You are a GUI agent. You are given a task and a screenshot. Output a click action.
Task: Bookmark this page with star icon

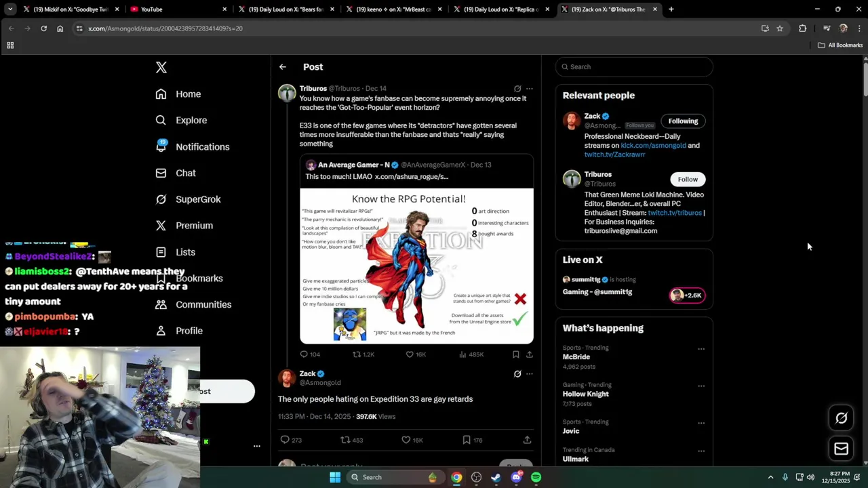coord(780,28)
